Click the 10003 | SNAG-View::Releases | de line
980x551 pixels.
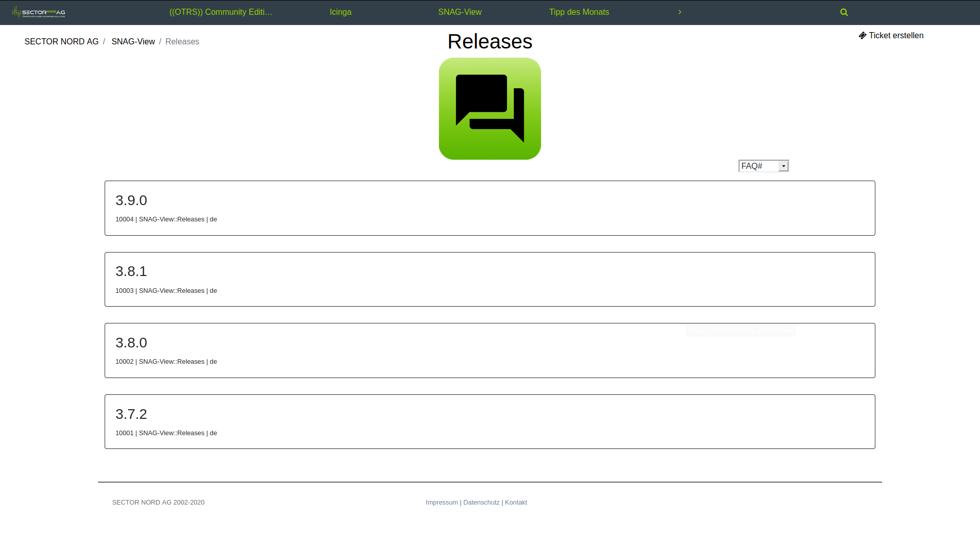166,291
